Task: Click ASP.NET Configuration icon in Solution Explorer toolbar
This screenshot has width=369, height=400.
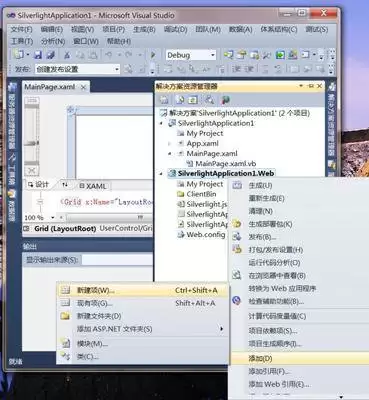Action: click(226, 99)
